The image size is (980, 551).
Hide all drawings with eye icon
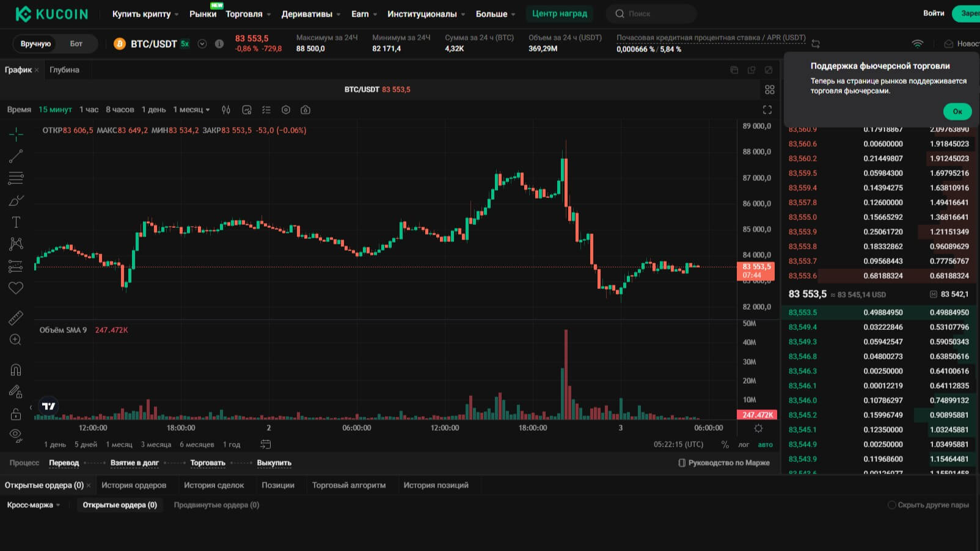[x=16, y=436]
